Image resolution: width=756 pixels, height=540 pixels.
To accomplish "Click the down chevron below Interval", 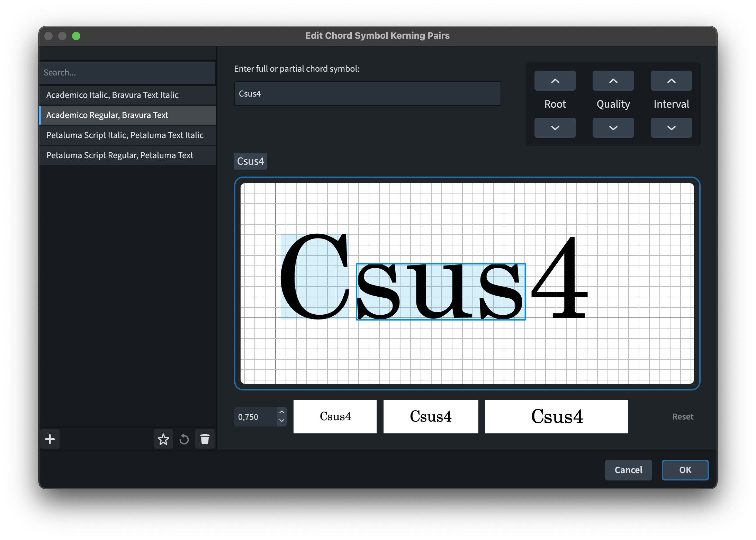I will 671,128.
